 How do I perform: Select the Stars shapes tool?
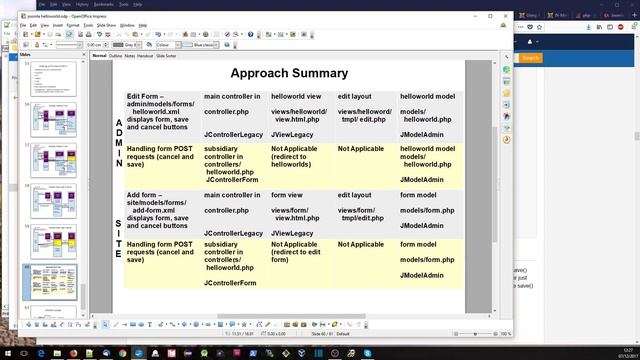pos(244,324)
